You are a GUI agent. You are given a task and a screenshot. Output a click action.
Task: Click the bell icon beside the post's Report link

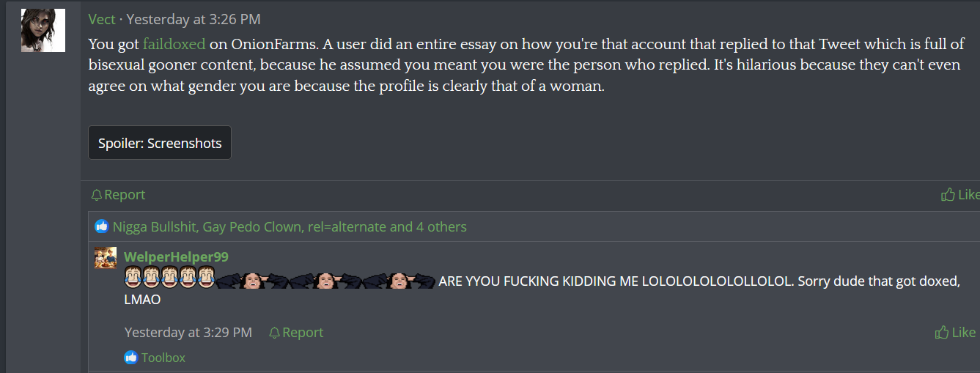96,195
